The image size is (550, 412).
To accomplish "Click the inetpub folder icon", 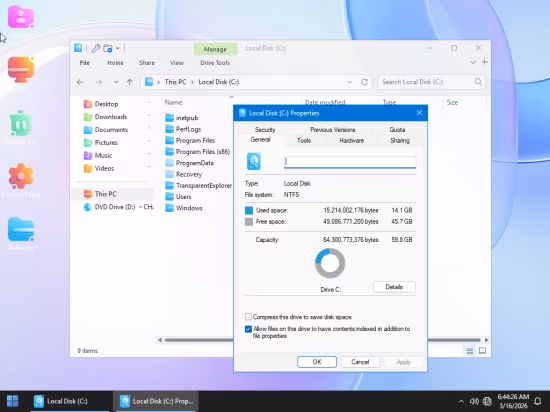I will click(170, 117).
